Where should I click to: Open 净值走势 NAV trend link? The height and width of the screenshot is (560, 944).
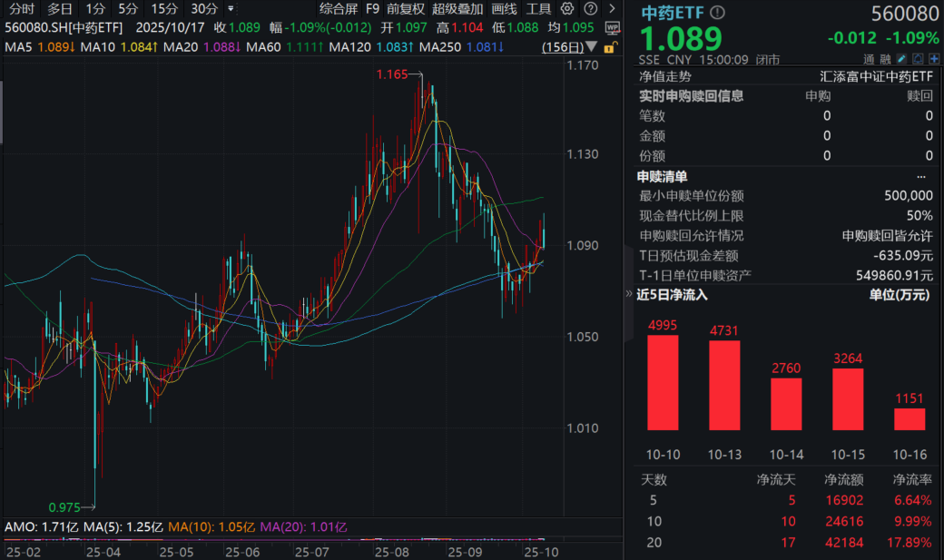tap(664, 77)
